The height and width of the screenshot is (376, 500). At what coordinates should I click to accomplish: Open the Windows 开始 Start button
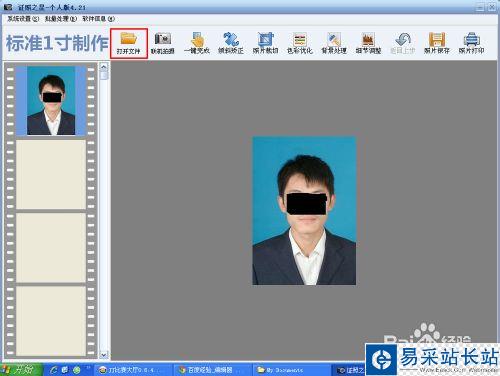click(x=21, y=370)
